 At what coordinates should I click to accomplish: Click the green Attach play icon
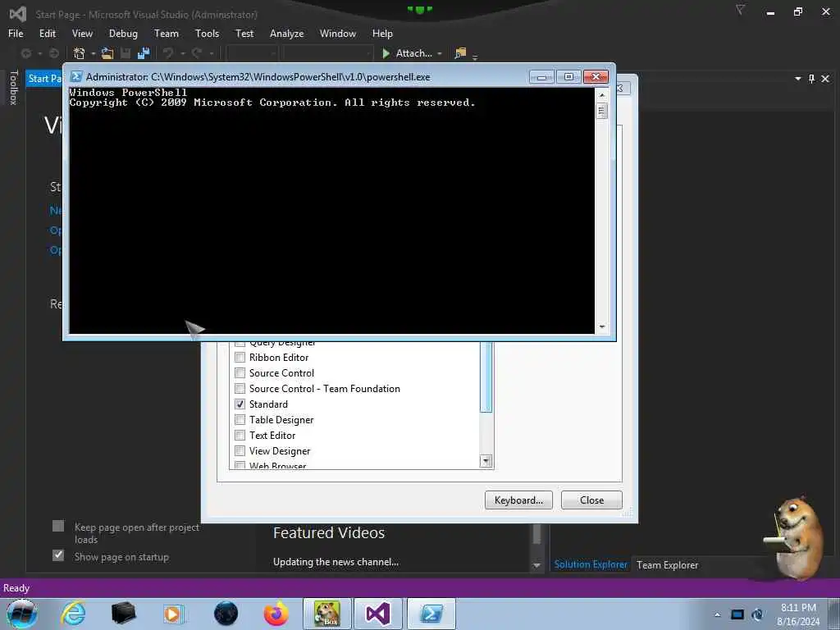click(386, 53)
